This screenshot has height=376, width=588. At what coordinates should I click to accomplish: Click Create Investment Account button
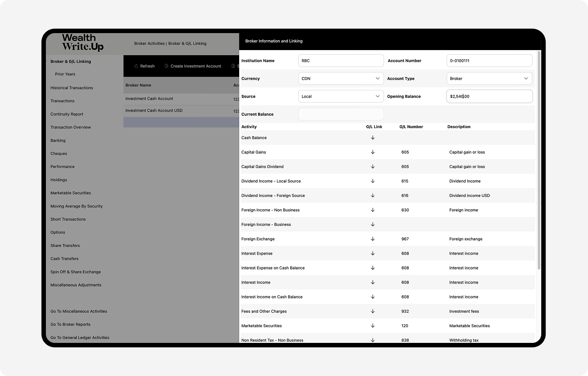click(193, 66)
